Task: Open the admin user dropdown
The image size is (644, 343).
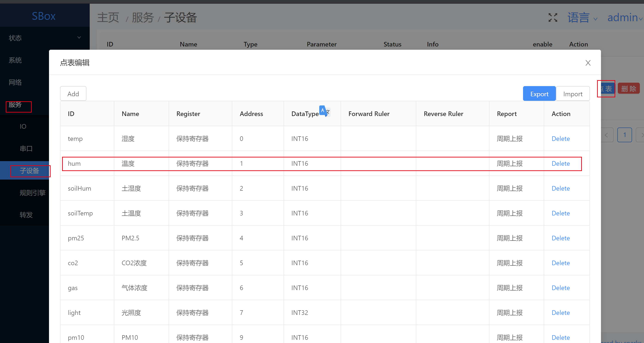Action: coord(624,18)
